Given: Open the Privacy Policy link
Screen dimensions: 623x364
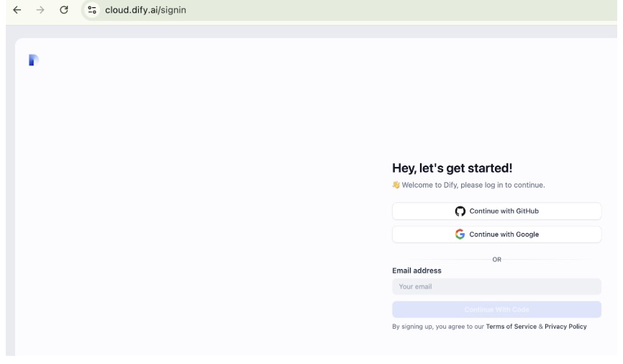Looking at the screenshot, I should point(565,327).
